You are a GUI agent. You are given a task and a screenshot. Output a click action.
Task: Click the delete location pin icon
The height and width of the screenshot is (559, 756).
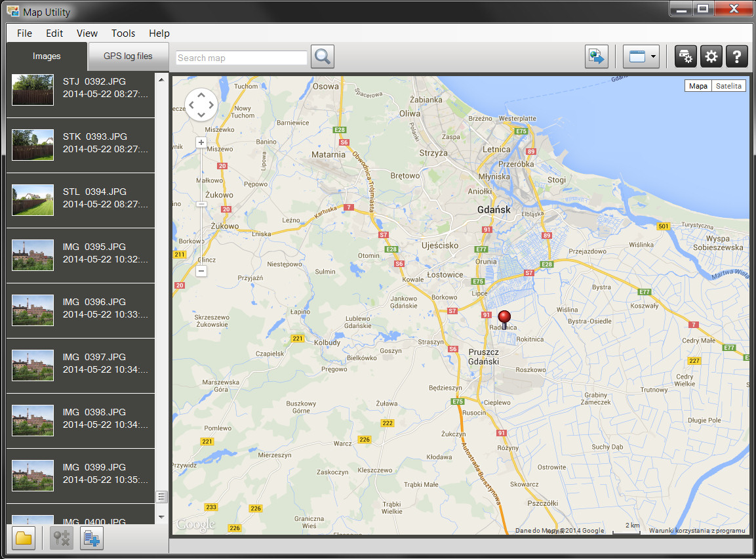tap(61, 538)
